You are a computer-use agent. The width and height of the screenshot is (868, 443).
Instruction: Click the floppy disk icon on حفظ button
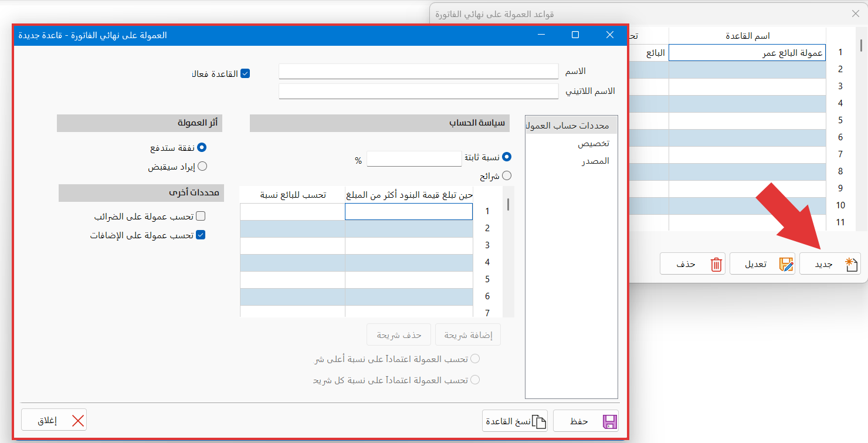click(609, 421)
